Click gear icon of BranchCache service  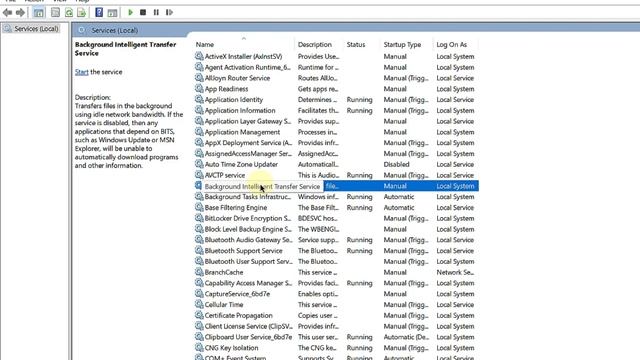[x=199, y=272]
